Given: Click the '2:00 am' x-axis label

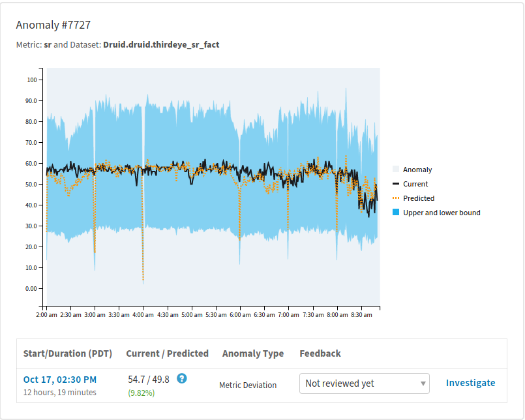Looking at the screenshot, I should click(x=46, y=315).
